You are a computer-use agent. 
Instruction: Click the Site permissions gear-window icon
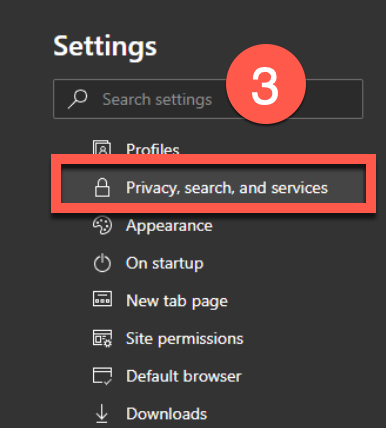coord(102,338)
